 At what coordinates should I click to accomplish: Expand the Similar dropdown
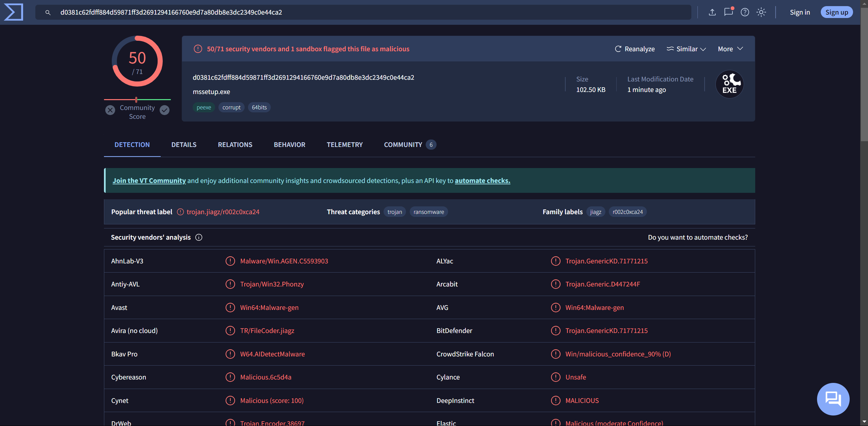(686, 49)
